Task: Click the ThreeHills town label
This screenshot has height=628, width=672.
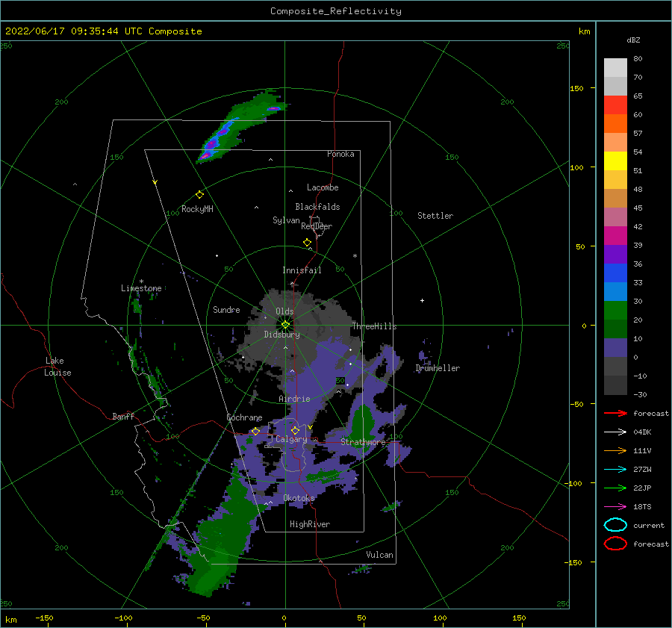Action: click(374, 326)
